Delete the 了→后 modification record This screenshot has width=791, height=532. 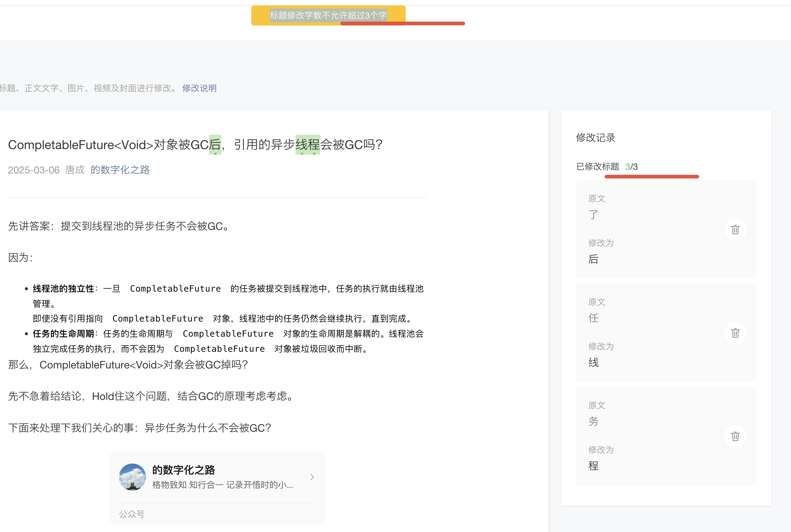point(735,230)
